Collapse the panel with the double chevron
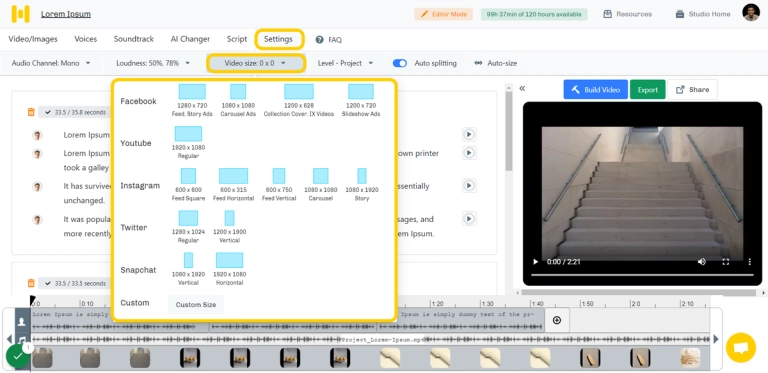 pos(522,89)
